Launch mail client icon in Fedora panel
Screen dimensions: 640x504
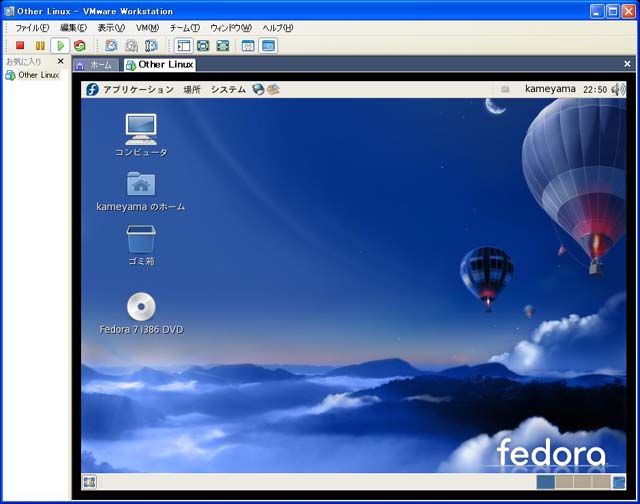pos(273,89)
